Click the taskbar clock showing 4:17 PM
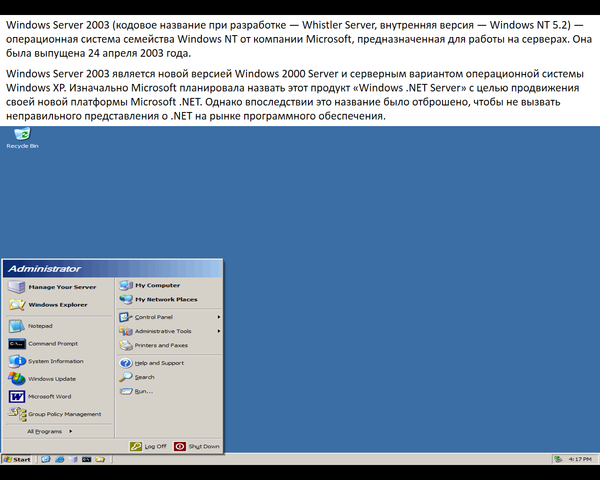The width and height of the screenshot is (600, 480). tap(579, 459)
